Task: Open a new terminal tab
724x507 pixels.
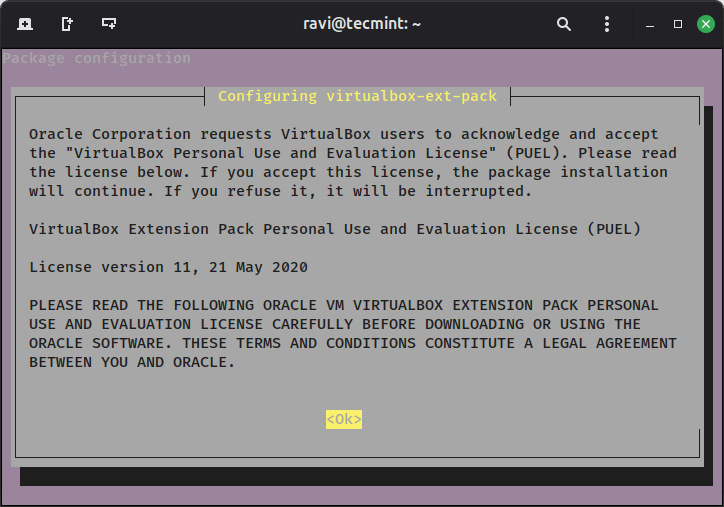Action: click(x=24, y=23)
